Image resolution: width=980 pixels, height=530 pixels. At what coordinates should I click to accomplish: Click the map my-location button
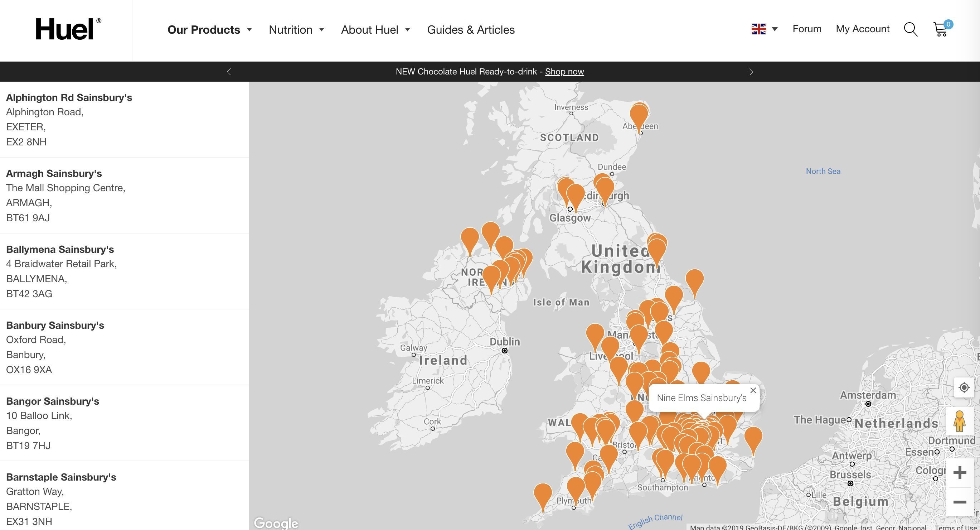pyautogui.click(x=964, y=387)
